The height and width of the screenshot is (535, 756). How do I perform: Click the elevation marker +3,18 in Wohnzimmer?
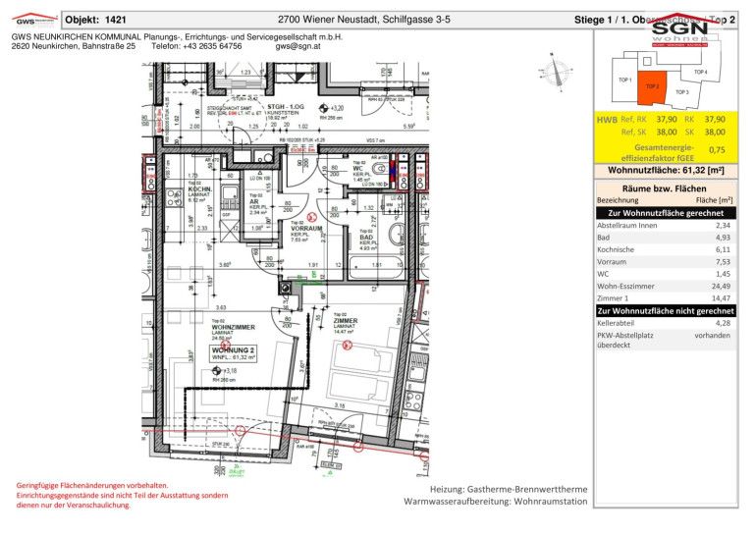click(x=229, y=371)
